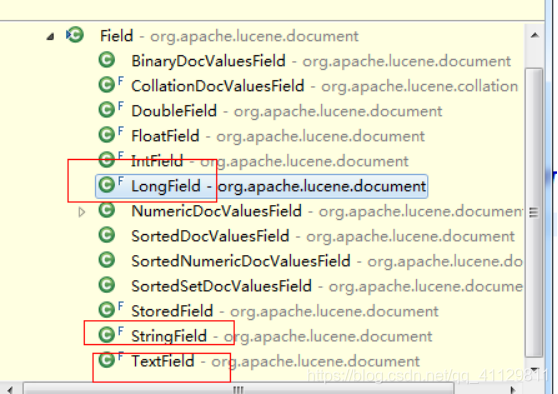This screenshot has width=558, height=394.
Task: Click the LongField class icon
Action: point(107,185)
